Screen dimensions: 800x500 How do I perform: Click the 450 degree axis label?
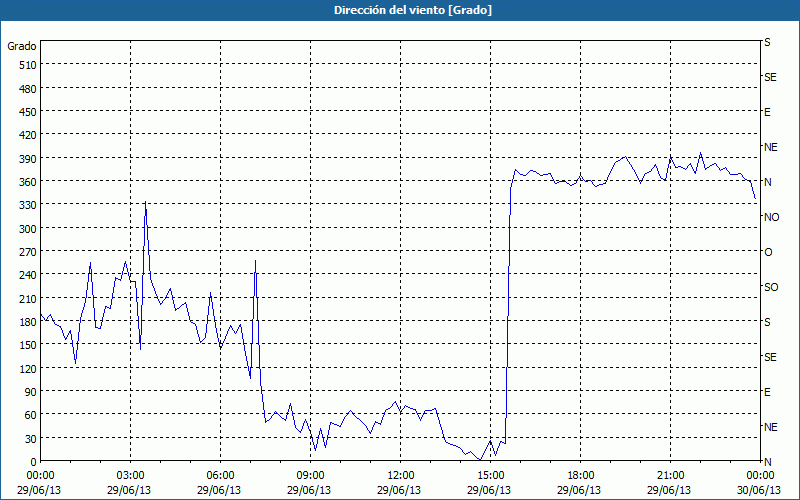(29, 112)
